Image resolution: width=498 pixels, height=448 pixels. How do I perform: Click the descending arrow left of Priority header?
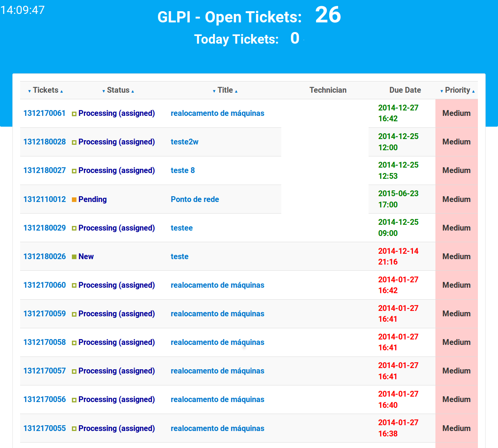(x=442, y=91)
